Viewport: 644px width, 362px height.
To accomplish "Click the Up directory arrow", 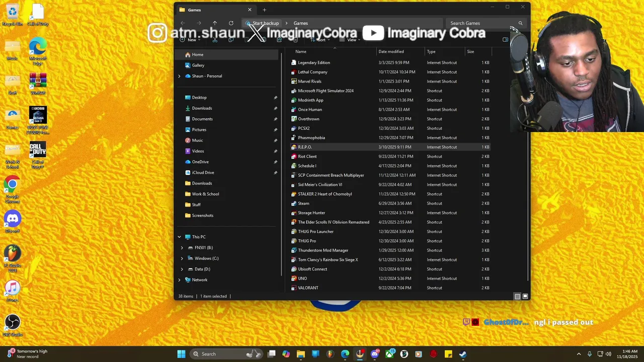I will click(x=215, y=23).
